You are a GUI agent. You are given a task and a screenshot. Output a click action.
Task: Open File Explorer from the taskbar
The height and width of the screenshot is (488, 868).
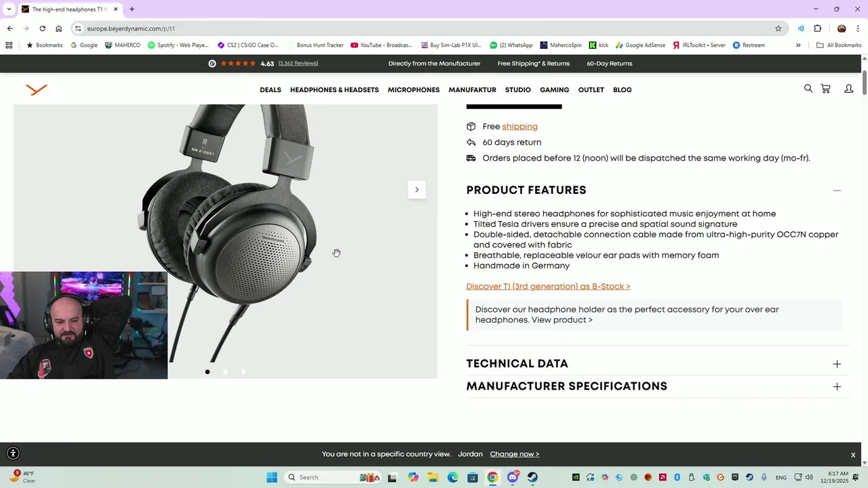coord(433,477)
